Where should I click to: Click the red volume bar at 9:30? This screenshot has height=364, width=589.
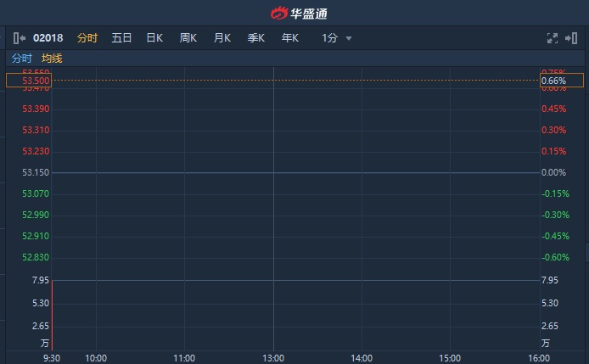[x=52, y=314]
